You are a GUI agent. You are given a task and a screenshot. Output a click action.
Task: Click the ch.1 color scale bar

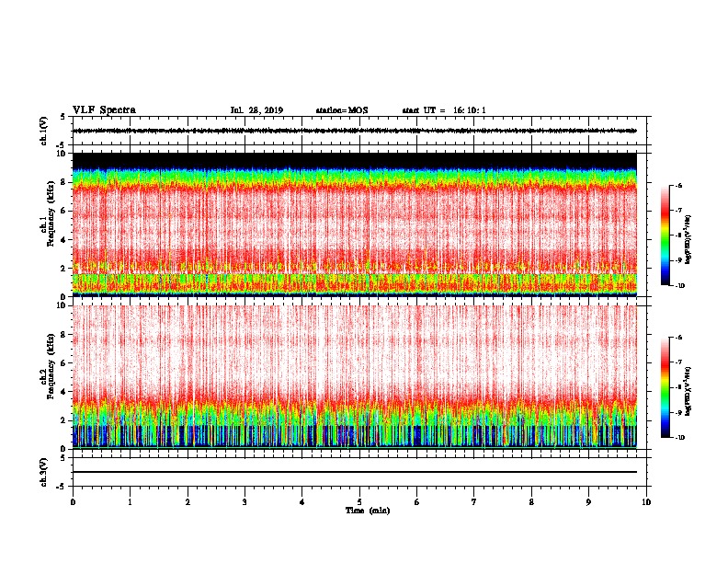[665, 236]
